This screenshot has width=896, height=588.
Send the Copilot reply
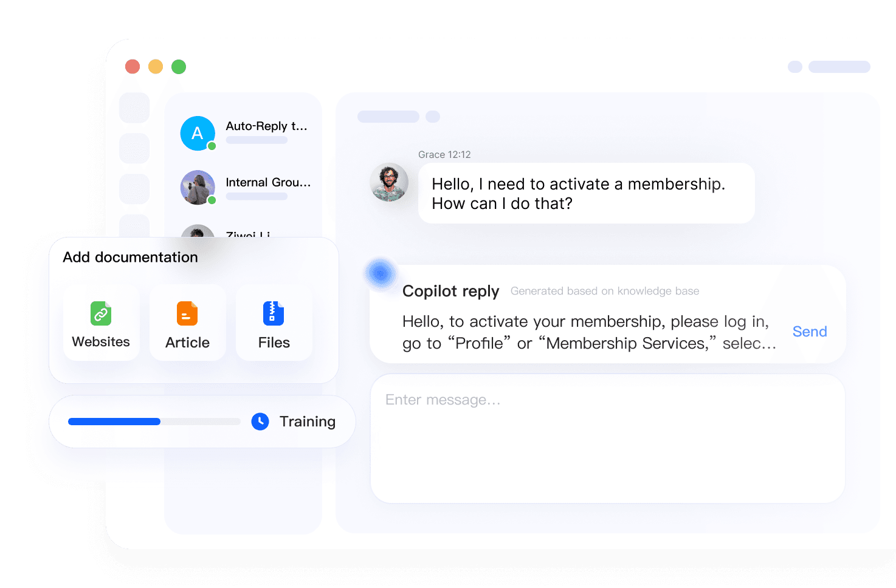[x=810, y=332]
